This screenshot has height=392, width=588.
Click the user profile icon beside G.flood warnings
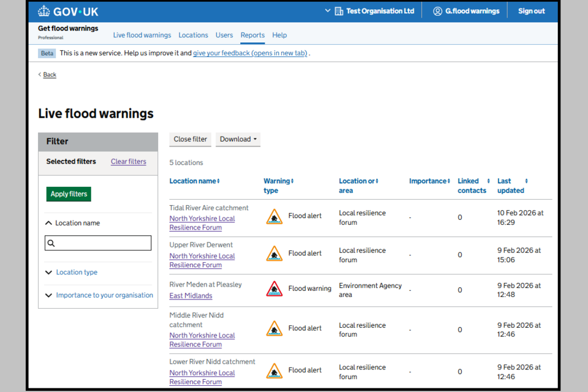(x=437, y=11)
